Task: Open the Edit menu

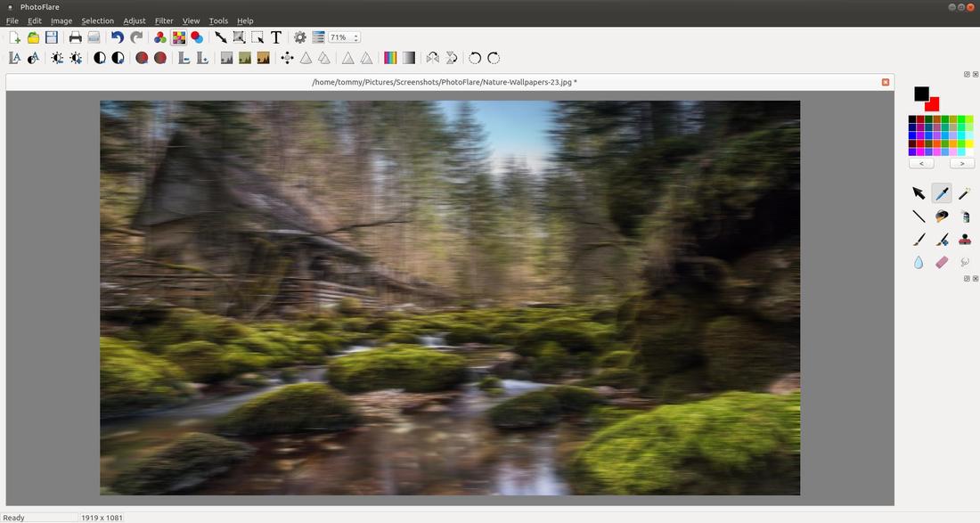Action: pyautogui.click(x=35, y=20)
